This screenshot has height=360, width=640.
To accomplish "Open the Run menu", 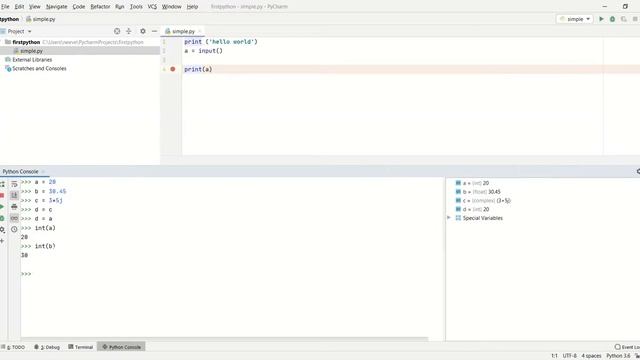I will coord(120,7).
